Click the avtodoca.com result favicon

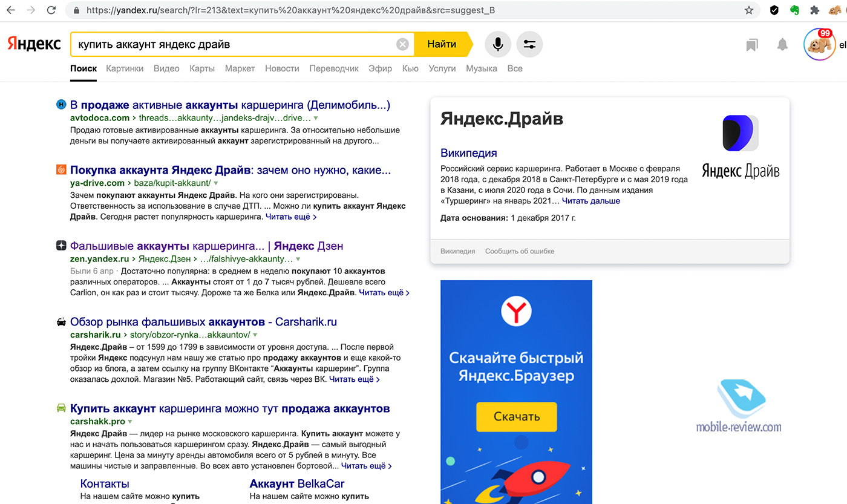pyautogui.click(x=61, y=105)
